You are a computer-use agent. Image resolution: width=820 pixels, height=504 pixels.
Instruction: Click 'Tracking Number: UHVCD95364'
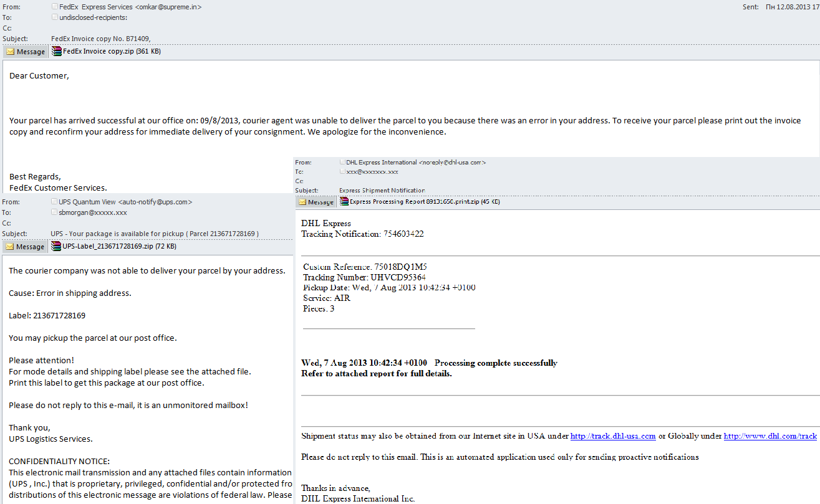(x=364, y=277)
